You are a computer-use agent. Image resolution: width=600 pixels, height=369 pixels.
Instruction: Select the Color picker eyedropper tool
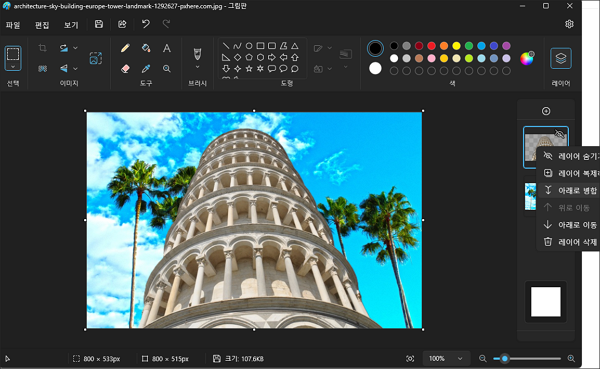146,69
